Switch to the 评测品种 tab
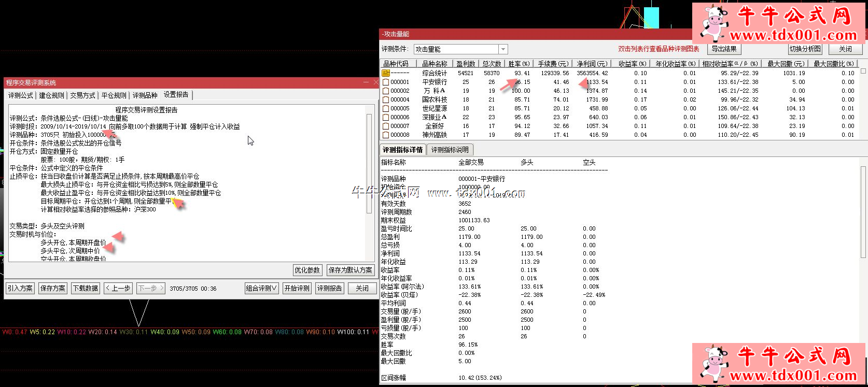Viewport: 868px width, 387px height. tap(145, 95)
